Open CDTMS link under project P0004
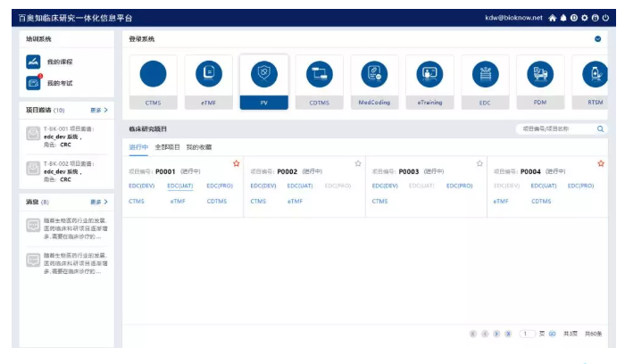 (x=541, y=202)
